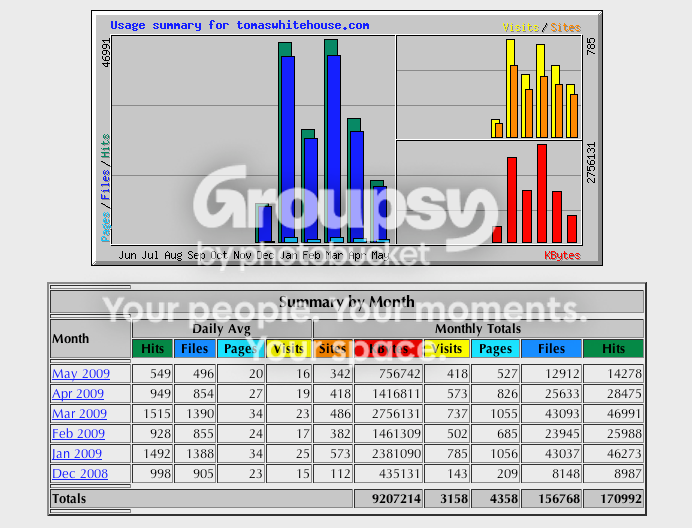Click the Summary by Month table title
692x528 pixels.
[x=347, y=302]
